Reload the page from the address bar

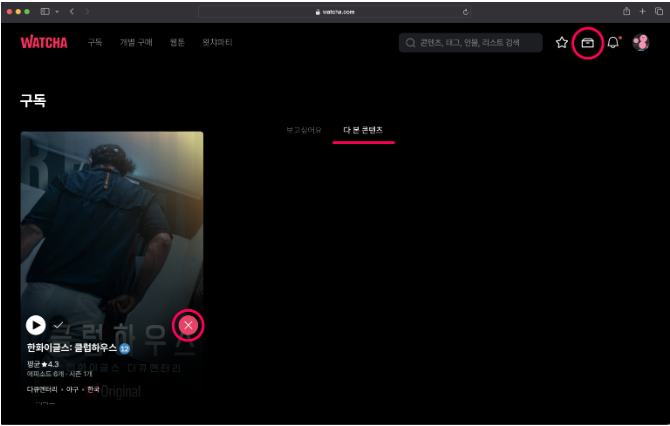(x=466, y=11)
